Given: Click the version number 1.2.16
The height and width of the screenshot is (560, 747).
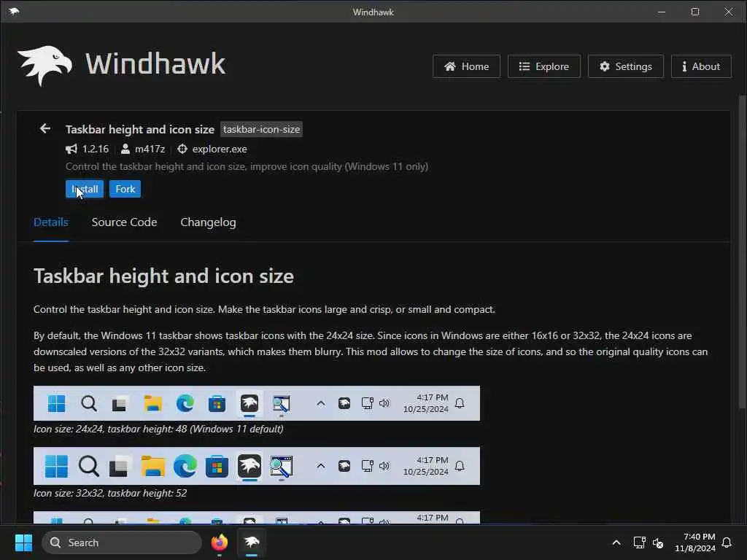Looking at the screenshot, I should click(96, 149).
